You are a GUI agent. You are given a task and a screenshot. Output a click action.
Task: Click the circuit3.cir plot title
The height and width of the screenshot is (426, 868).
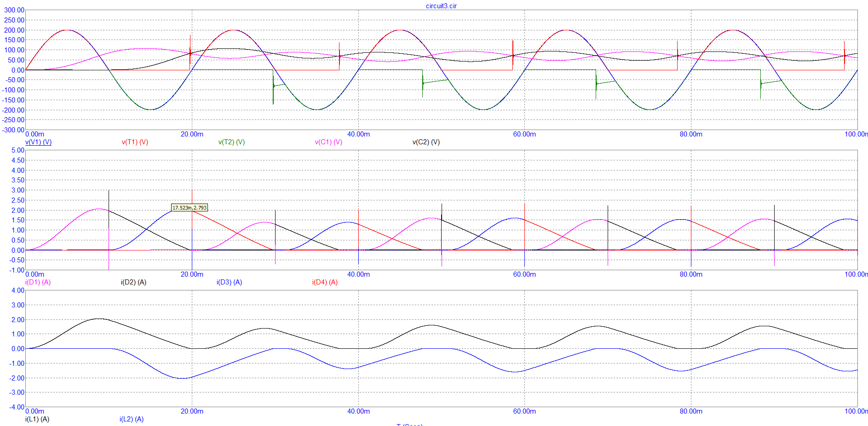[441, 6]
